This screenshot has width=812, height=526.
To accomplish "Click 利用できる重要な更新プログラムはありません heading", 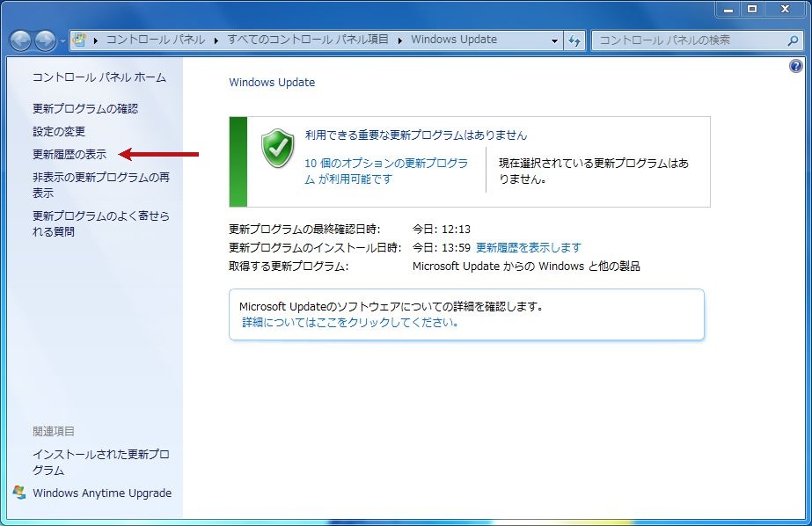I will [x=416, y=135].
